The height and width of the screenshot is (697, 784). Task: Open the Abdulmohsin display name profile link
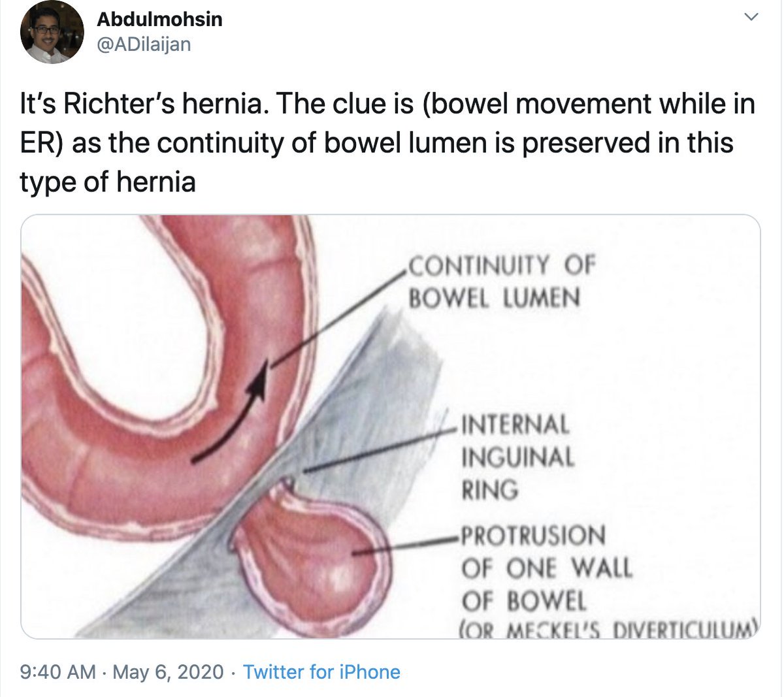[159, 20]
